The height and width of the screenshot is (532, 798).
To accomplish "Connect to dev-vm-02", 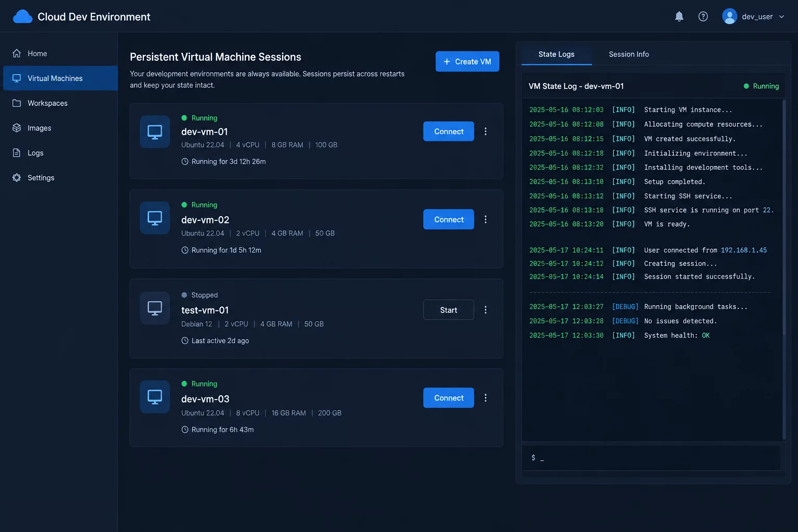I will coord(448,219).
